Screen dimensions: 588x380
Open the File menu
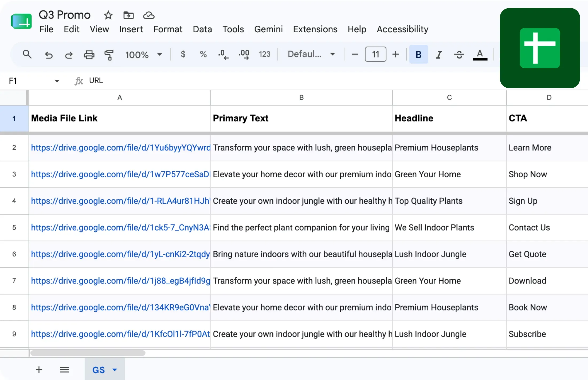point(46,29)
